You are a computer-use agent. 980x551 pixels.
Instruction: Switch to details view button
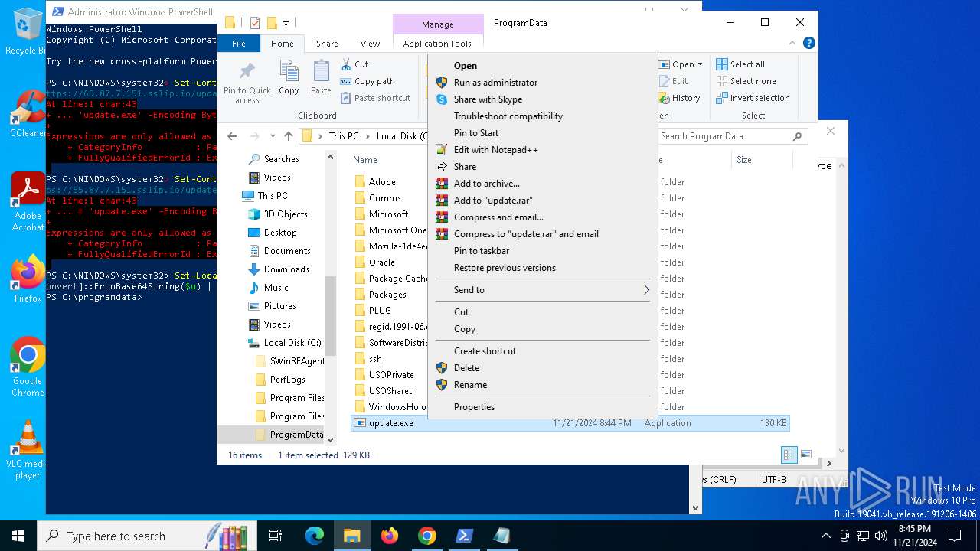point(789,455)
